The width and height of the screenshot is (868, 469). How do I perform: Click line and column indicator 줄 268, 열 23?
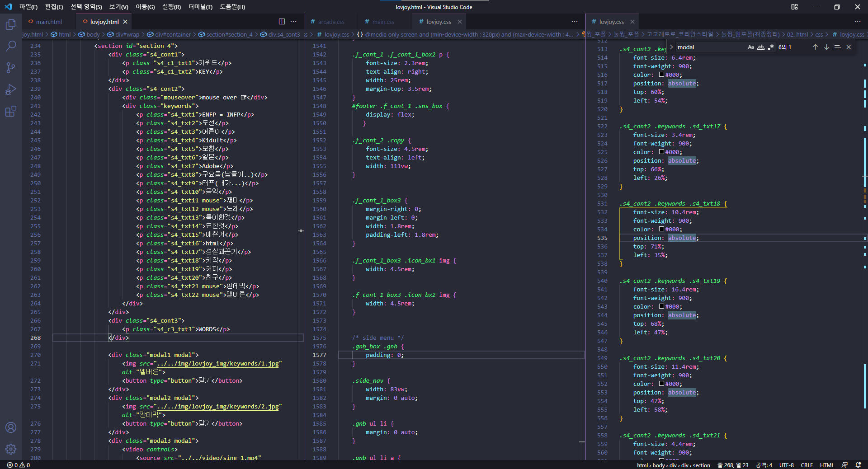(733, 465)
